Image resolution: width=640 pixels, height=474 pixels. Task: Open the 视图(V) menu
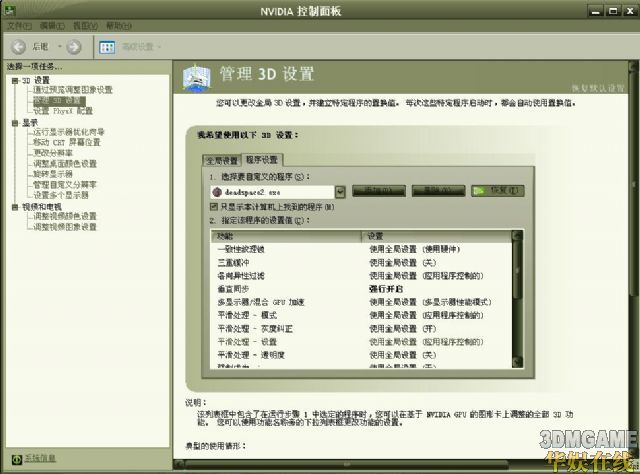(x=85, y=26)
